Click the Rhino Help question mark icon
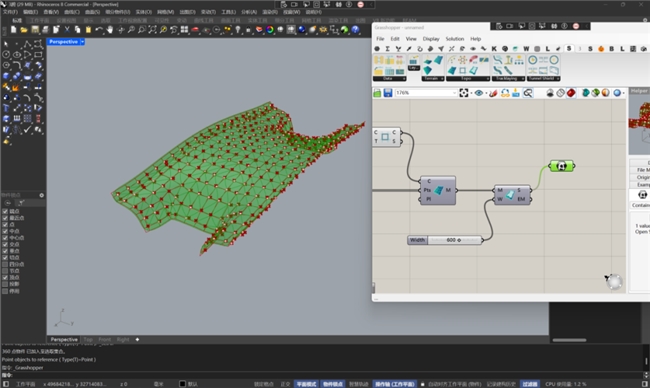 (355, 29)
